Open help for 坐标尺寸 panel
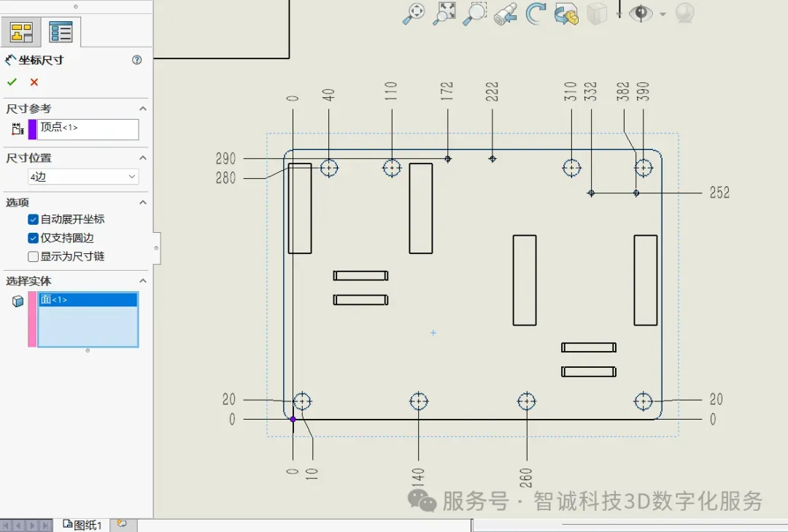This screenshot has height=532, width=788. point(136,60)
